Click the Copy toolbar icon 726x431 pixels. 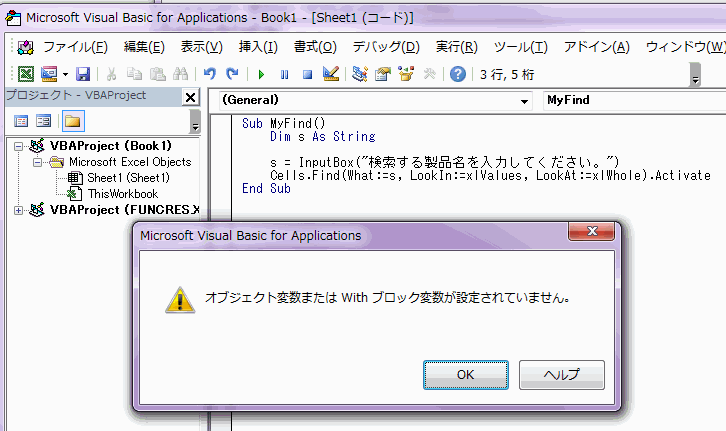(134, 74)
